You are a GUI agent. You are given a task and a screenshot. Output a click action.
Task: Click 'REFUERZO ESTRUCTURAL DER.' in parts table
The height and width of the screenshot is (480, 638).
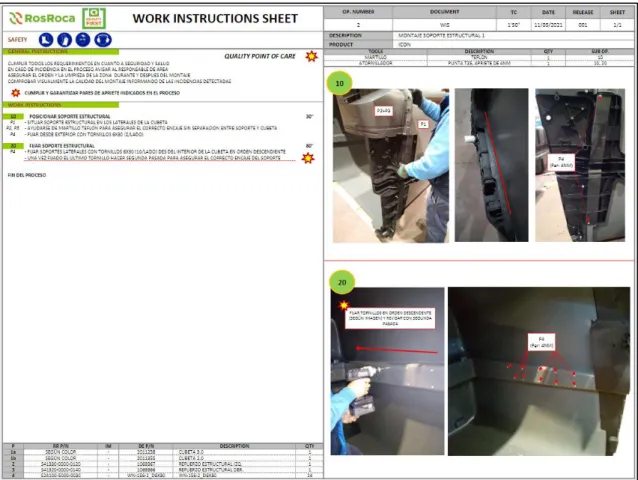click(210, 470)
